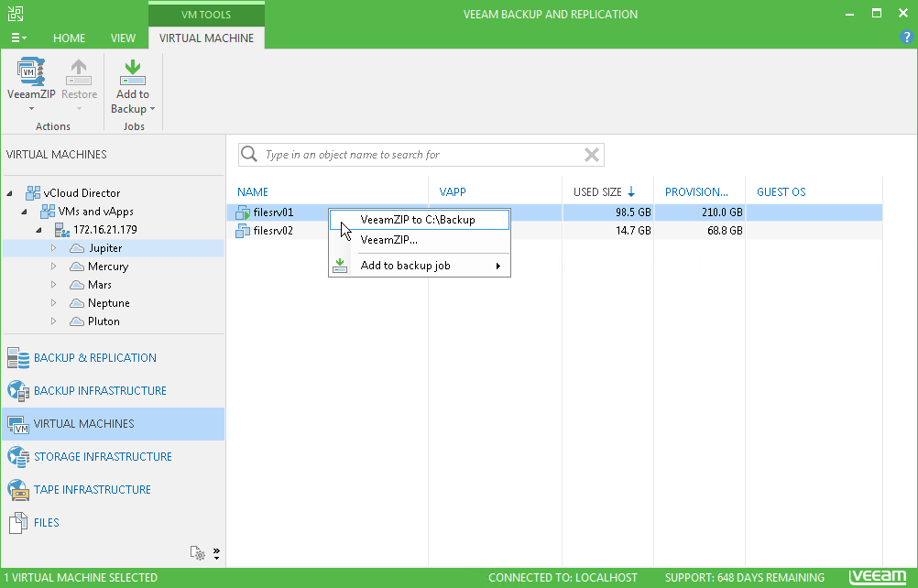The width and height of the screenshot is (918, 588).
Task: Sort by the VAPP column header
Action: (453, 192)
